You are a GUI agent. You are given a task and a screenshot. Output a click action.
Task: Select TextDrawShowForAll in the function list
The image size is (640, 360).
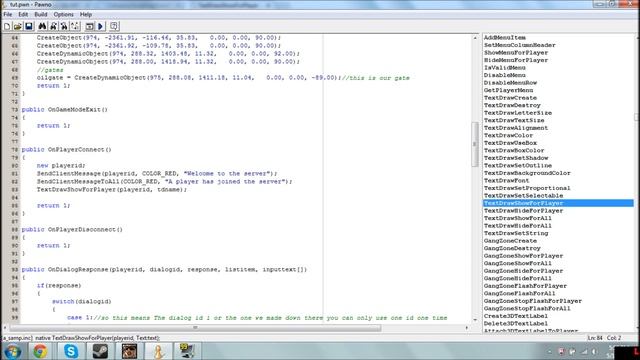click(x=518, y=218)
